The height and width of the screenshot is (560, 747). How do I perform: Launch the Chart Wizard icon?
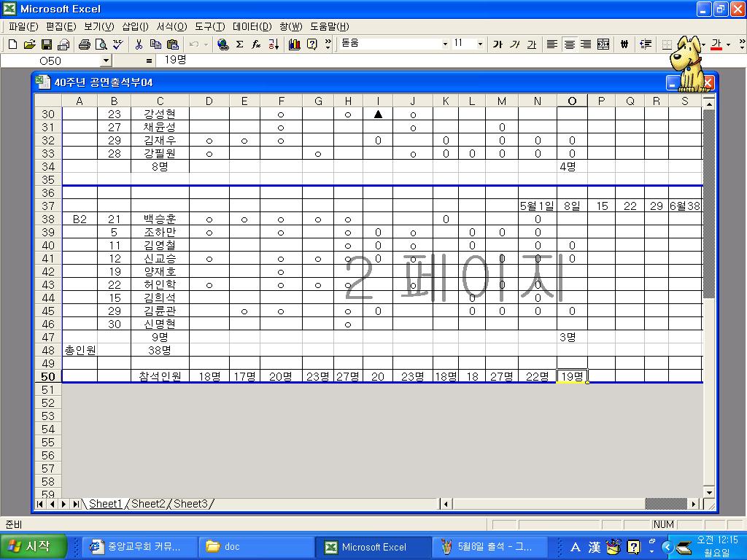(295, 44)
